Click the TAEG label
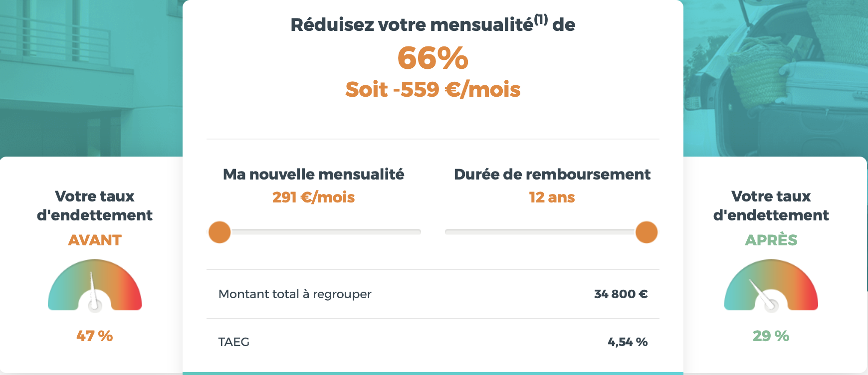Image resolution: width=868 pixels, height=375 pixels. coord(234,342)
